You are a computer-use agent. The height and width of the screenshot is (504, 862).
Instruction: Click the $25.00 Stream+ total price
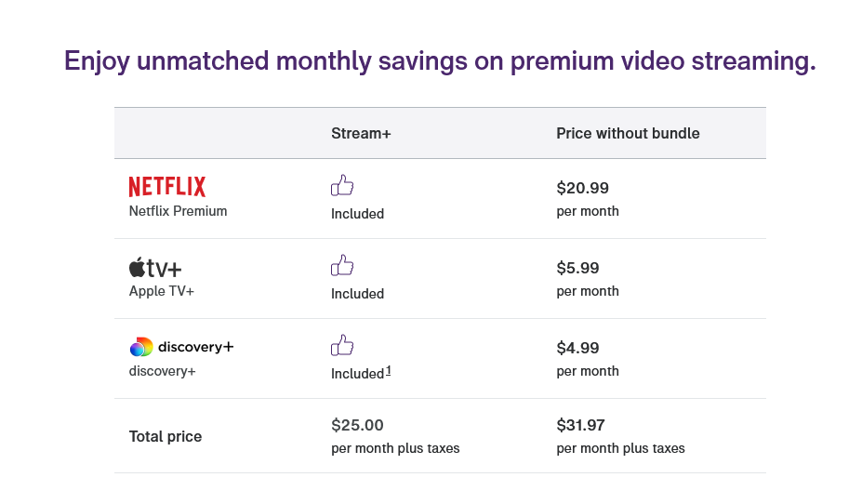pyautogui.click(x=357, y=425)
